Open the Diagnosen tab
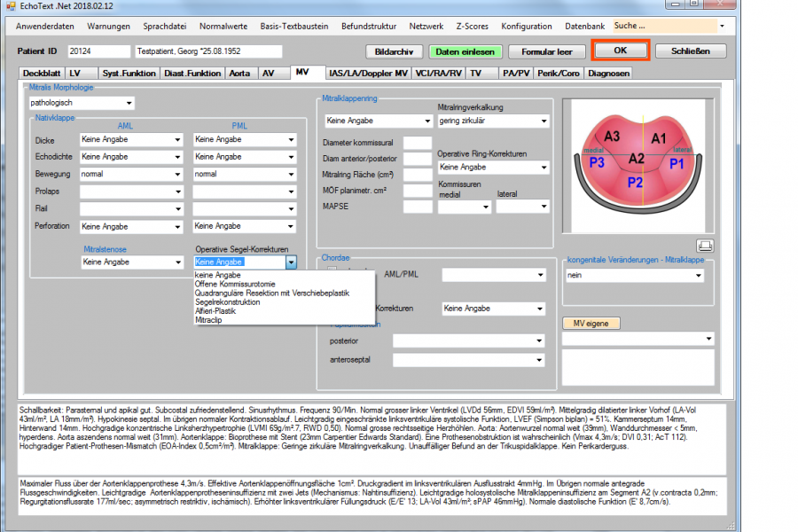 pyautogui.click(x=608, y=74)
